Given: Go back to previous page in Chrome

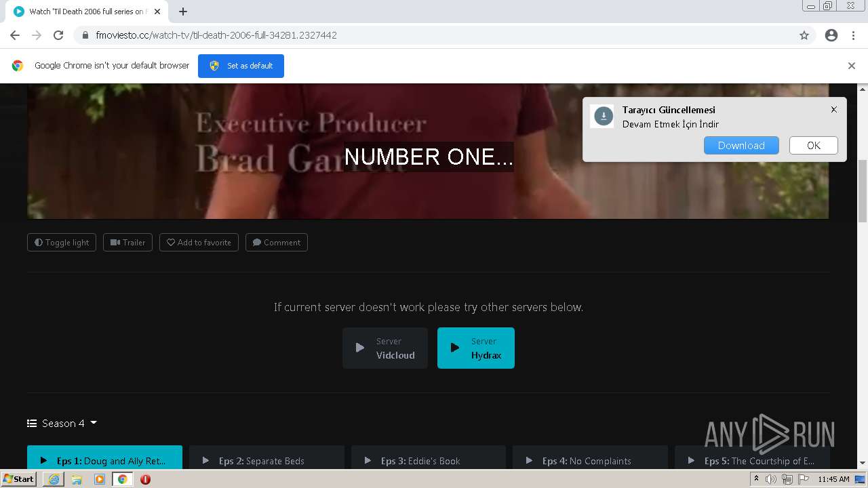Looking at the screenshot, I should [x=15, y=35].
